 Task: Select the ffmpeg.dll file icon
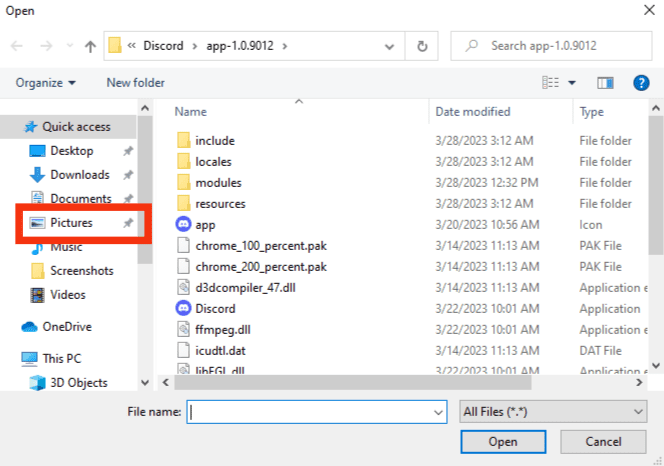tap(183, 330)
